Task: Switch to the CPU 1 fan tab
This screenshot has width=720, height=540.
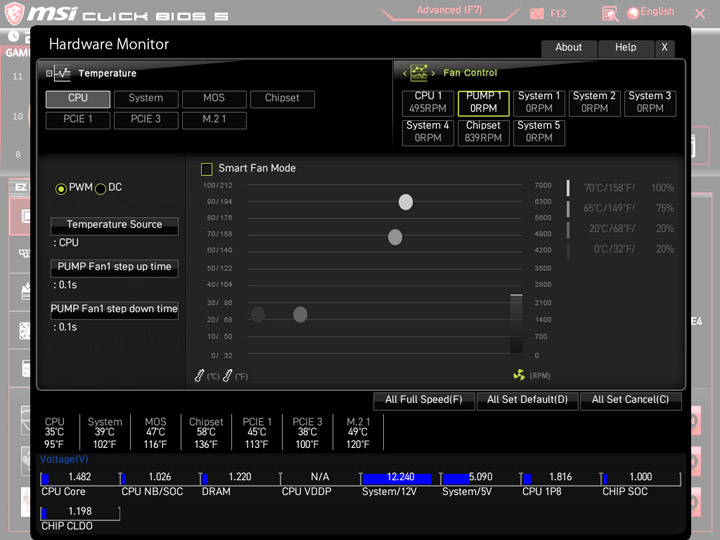Action: [428, 102]
